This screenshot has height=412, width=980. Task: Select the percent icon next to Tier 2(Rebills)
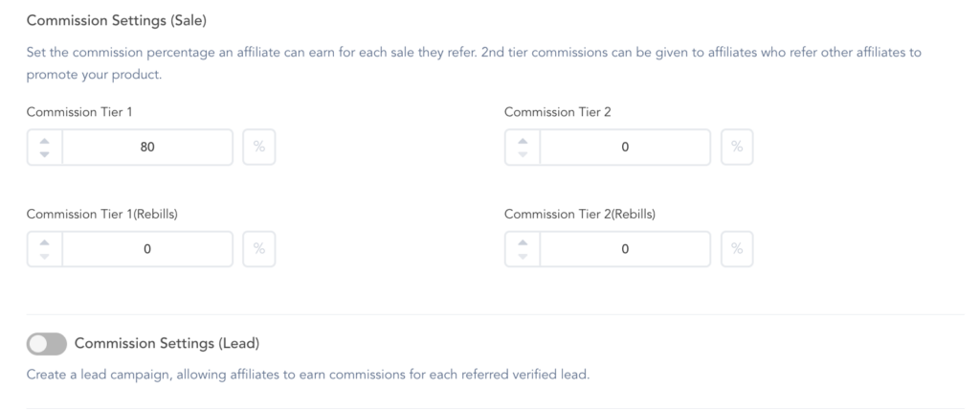pos(736,249)
